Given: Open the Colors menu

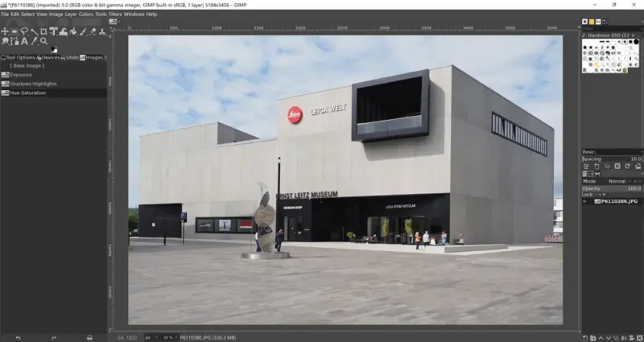Looking at the screenshot, I should [x=85, y=14].
